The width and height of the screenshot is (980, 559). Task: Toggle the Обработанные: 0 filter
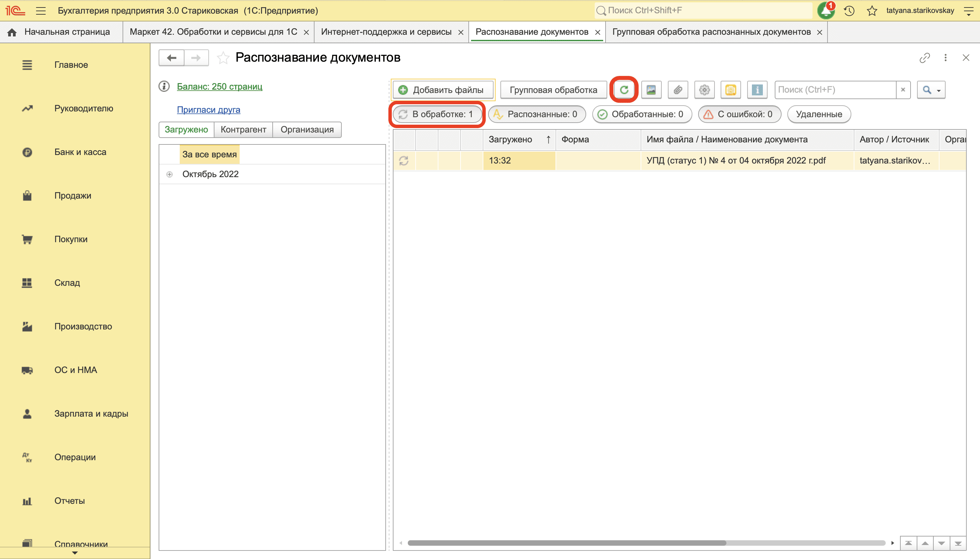tap(642, 114)
